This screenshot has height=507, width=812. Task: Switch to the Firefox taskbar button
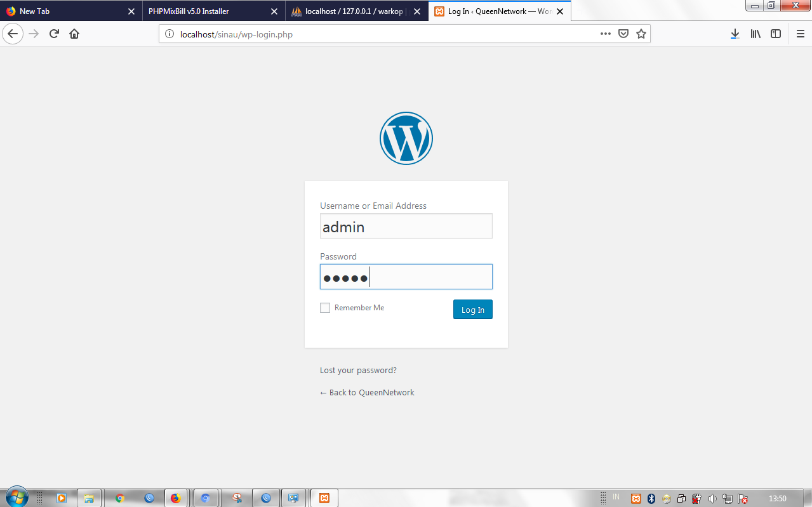(x=176, y=498)
